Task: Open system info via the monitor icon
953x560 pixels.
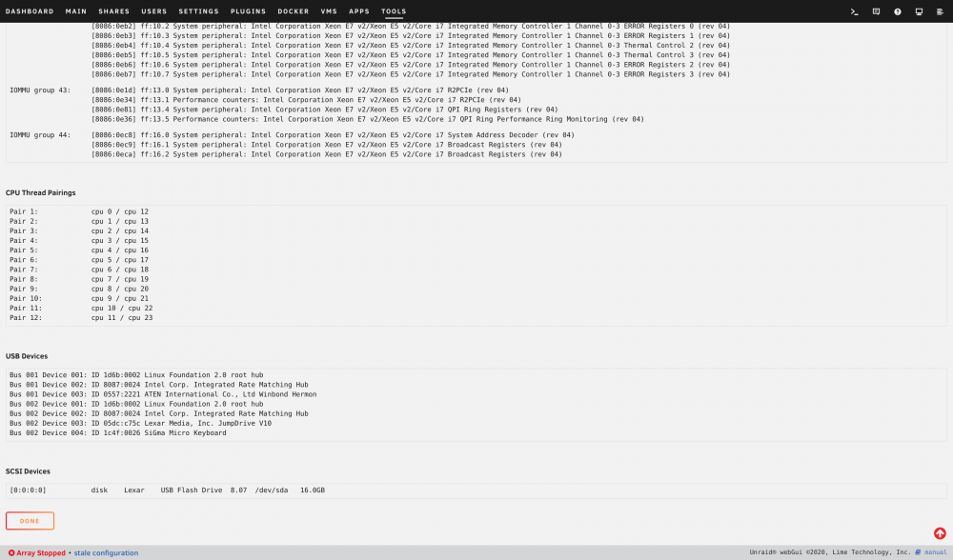Action: 919,11
